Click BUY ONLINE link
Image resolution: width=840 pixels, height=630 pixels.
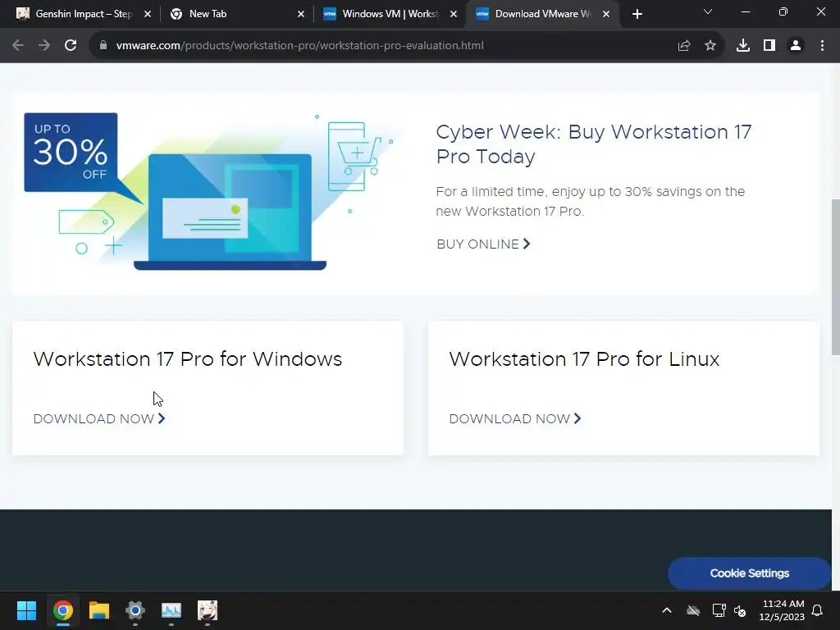click(x=483, y=244)
